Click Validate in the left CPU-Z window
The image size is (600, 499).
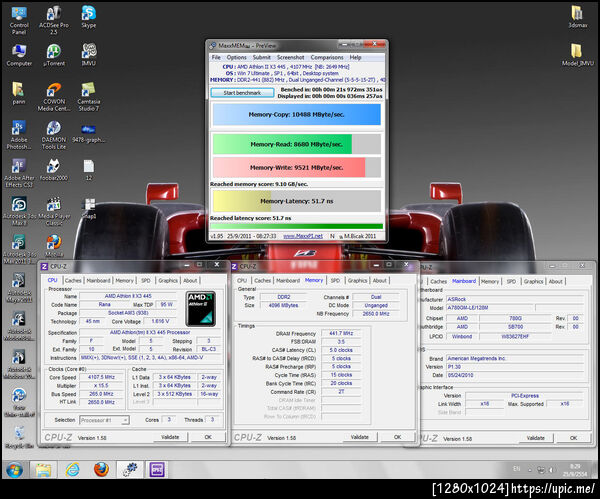[x=170, y=437]
